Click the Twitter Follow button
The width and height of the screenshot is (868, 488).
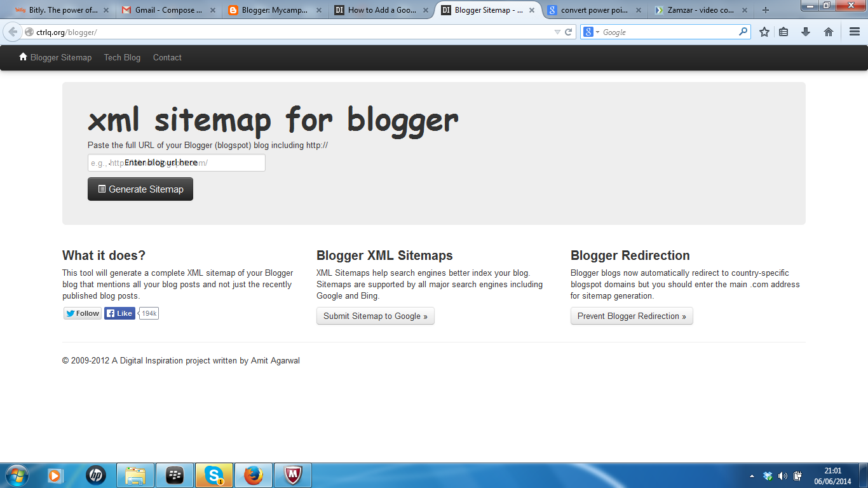83,313
